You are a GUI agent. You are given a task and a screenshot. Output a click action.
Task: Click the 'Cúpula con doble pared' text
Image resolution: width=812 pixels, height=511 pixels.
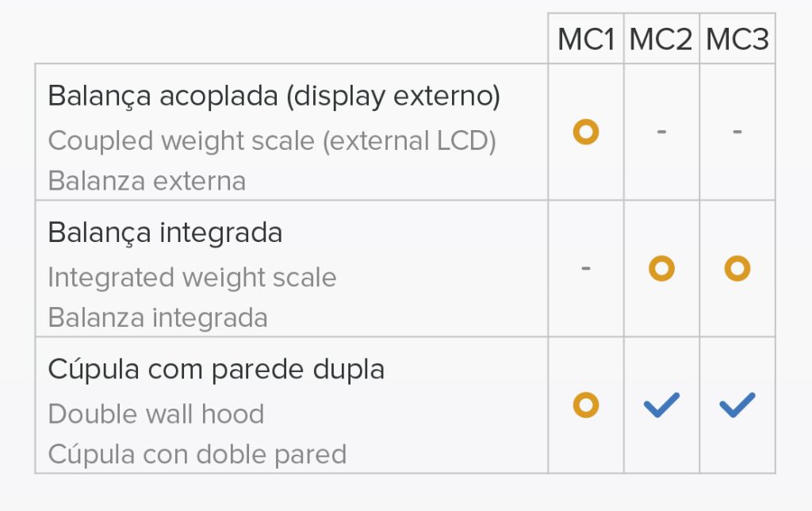click(197, 455)
